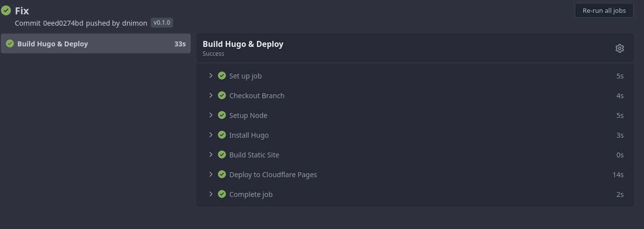This screenshot has height=229, width=644.
Task: Click the success check icon for Checkout Branch
Action: pyautogui.click(x=222, y=96)
